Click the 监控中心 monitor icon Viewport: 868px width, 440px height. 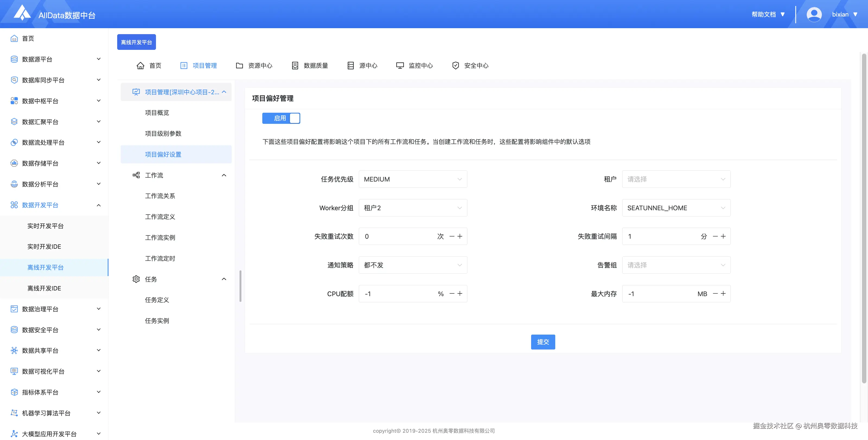400,66
